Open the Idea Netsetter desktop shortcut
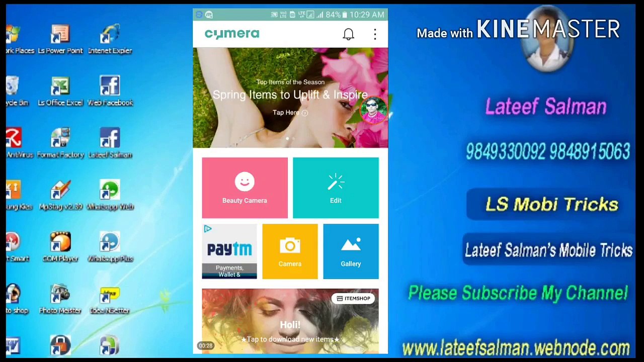 110,300
